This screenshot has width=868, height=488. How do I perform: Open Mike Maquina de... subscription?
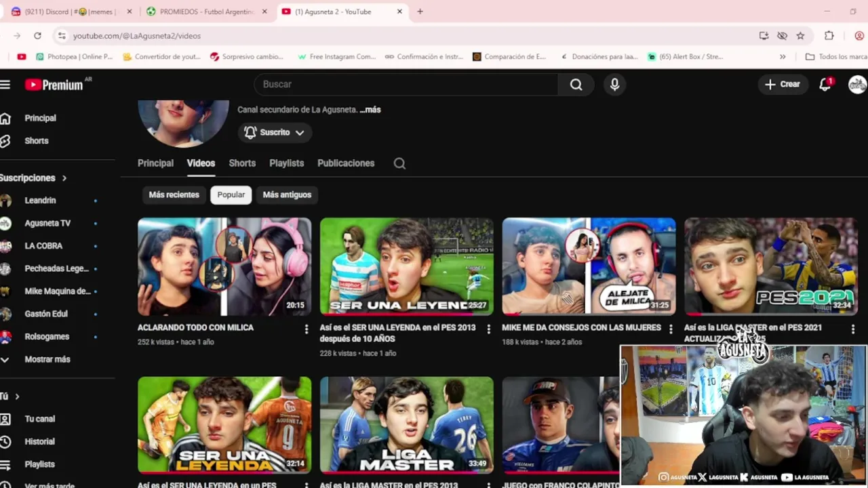tap(58, 291)
